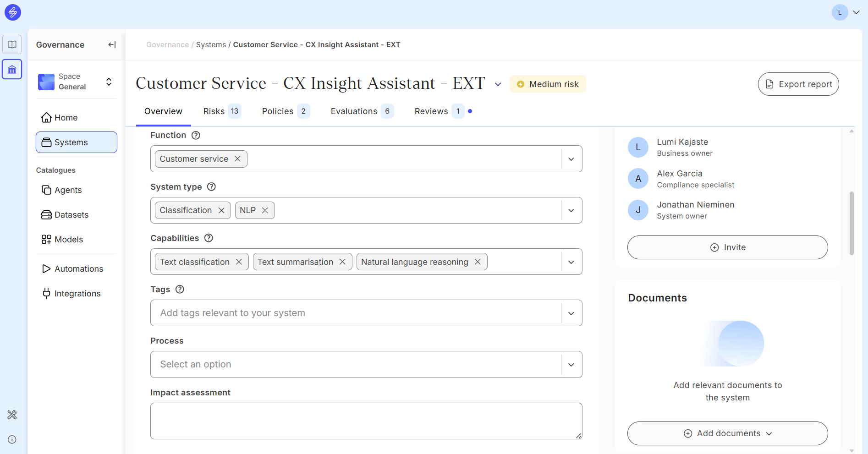The height and width of the screenshot is (454, 868).
Task: Open the book icon in left rail
Action: 12,44
